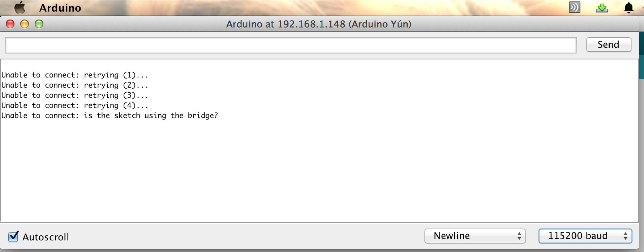
Task: Focus the serial message input field
Action: coord(291,45)
